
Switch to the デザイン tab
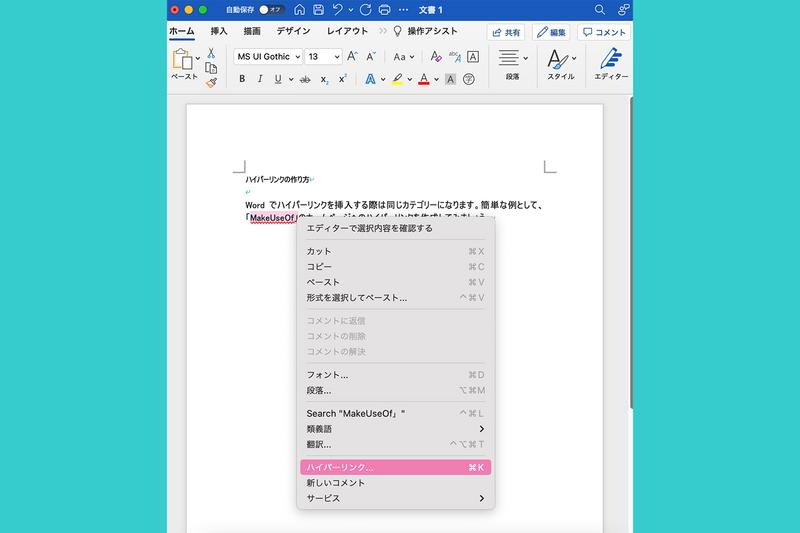pyautogui.click(x=293, y=31)
